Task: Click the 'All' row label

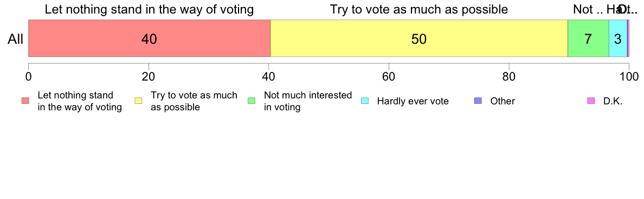Action: (16, 39)
